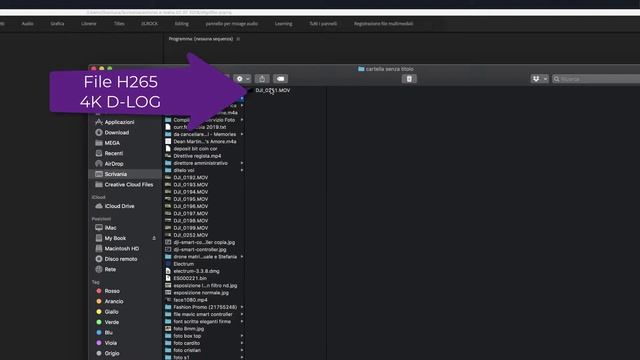Screen dimensions: 640x360
Task: Open the Action gear dropdown menu
Action: point(242,79)
